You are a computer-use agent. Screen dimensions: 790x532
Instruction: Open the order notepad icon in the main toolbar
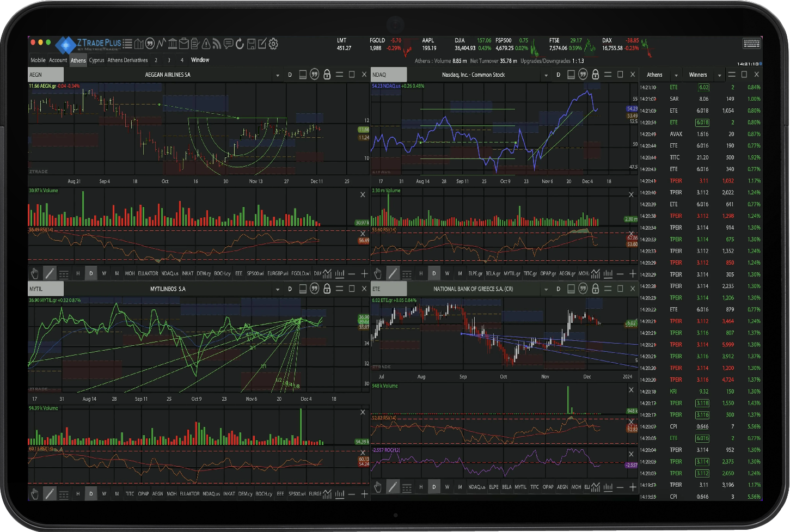pyautogui.click(x=195, y=44)
